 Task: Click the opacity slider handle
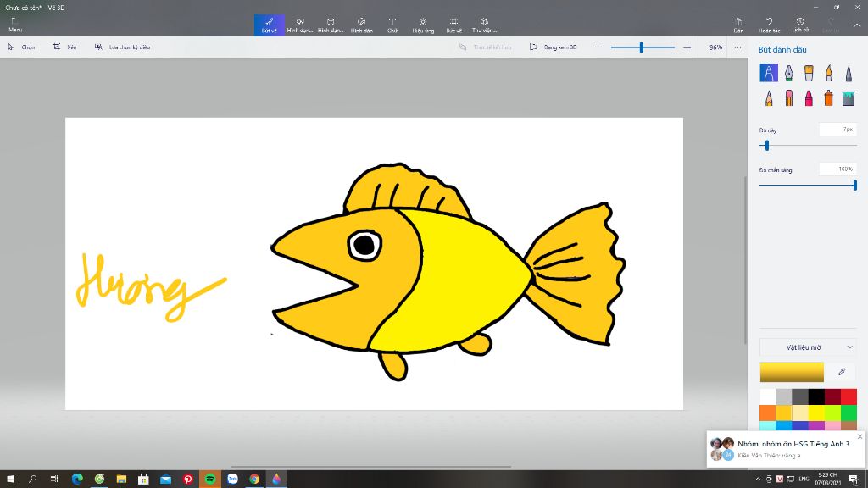(x=854, y=186)
